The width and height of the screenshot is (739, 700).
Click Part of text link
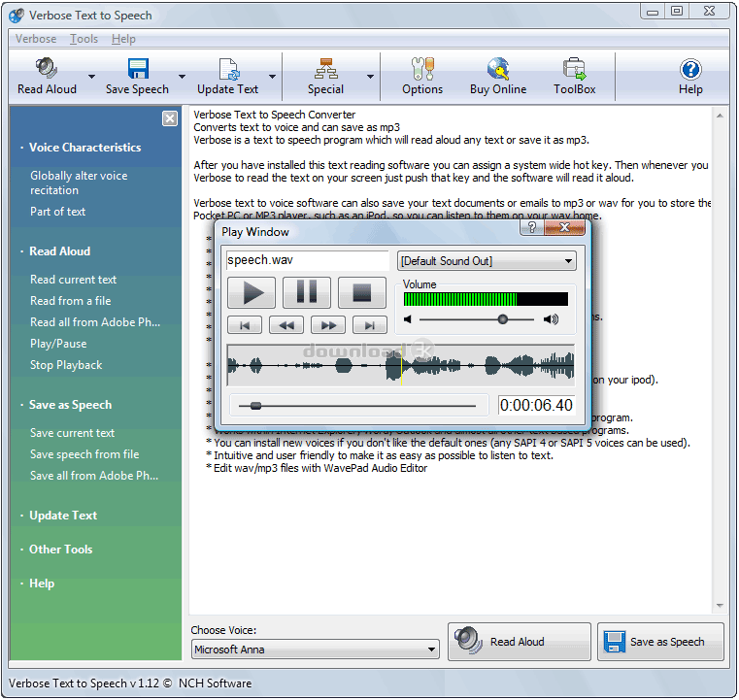58,212
